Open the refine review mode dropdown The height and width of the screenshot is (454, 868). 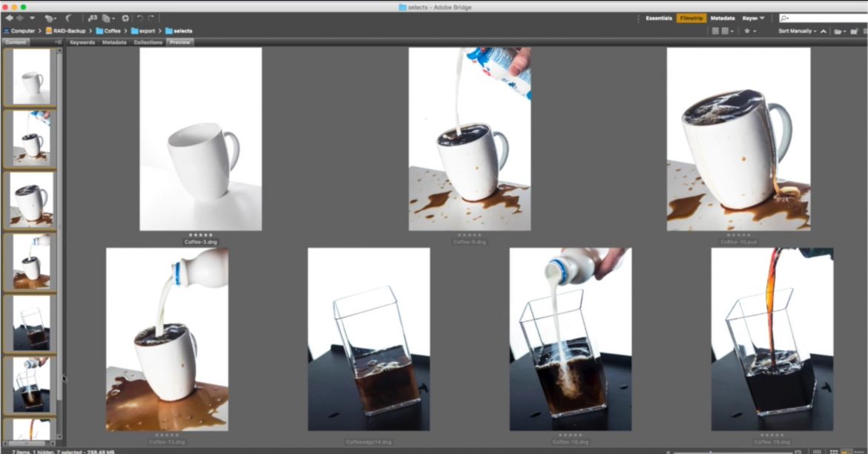(x=108, y=19)
